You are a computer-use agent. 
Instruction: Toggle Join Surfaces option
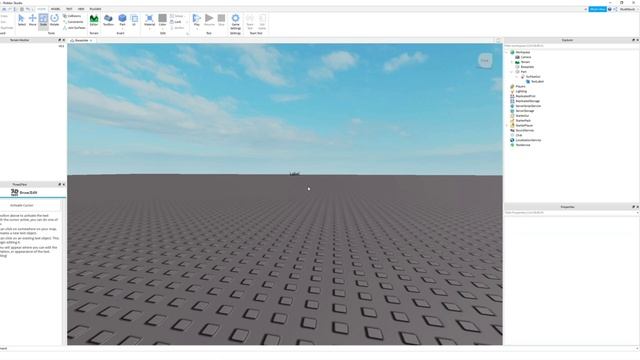74,28
